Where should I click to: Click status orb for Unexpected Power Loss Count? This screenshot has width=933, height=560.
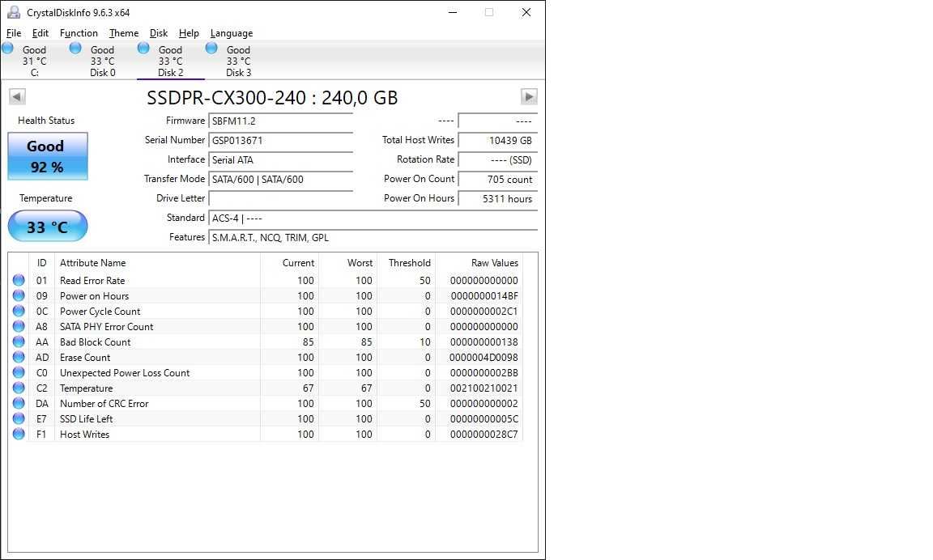19,373
